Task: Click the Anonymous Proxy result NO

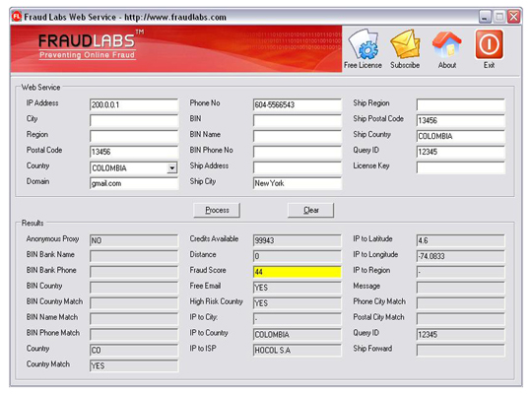Action: pyautogui.click(x=134, y=240)
